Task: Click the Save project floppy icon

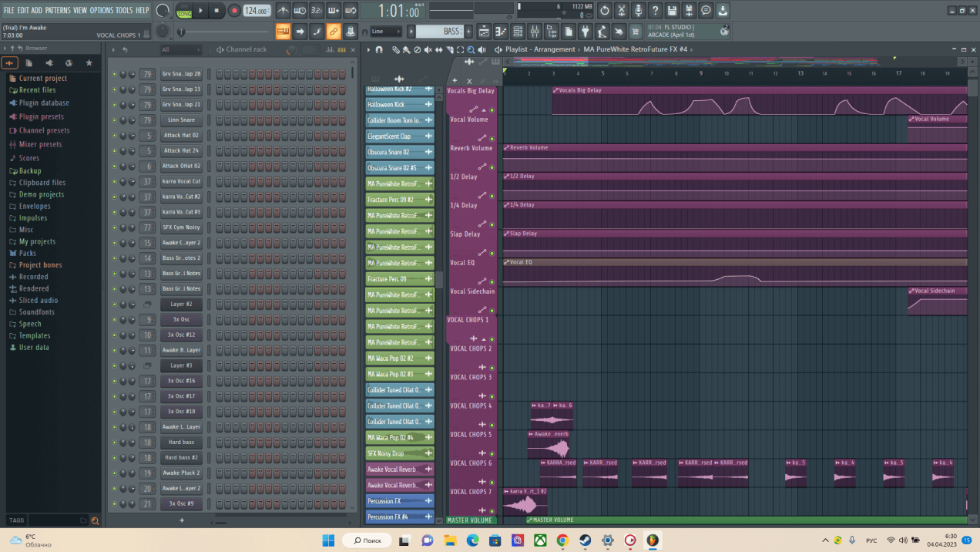Action: tap(672, 11)
